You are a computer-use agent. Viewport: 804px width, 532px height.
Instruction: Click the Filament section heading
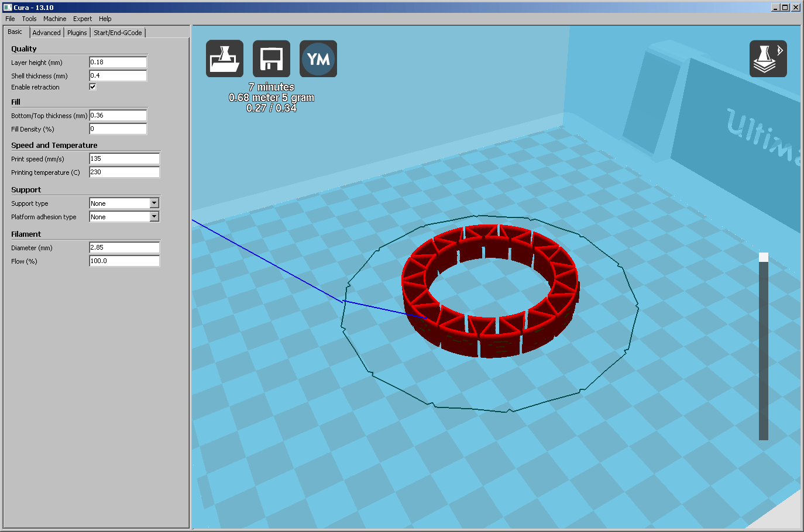click(x=26, y=234)
